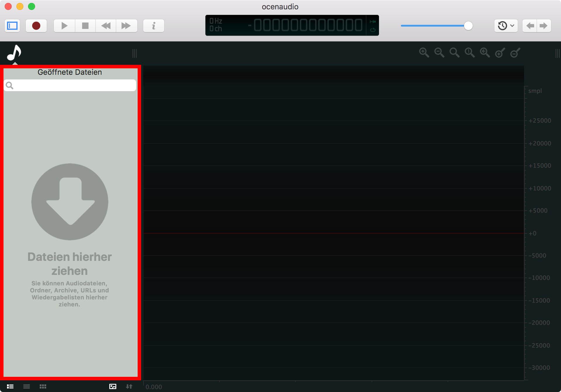Click the zoom in magnifier icon

click(x=424, y=53)
